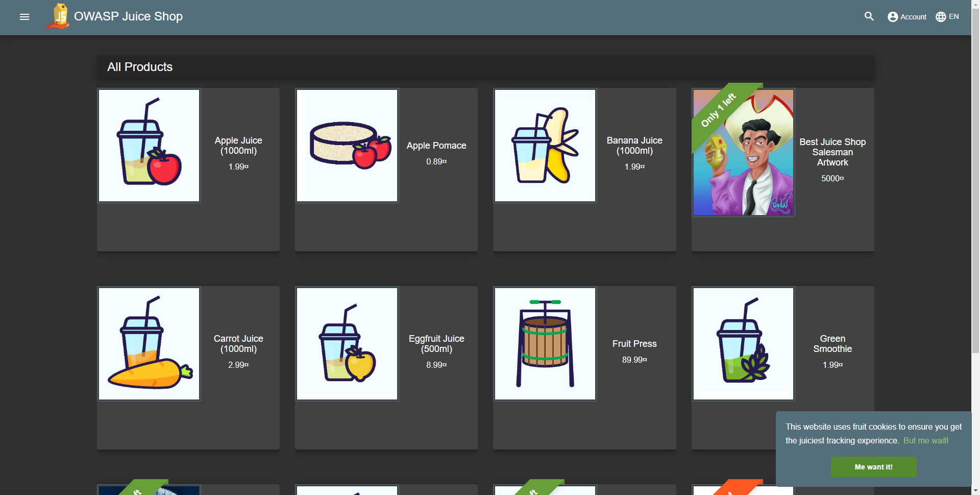The height and width of the screenshot is (495, 980).
Task: Click the Carrot Juice (1000ml) name
Action: [238, 344]
